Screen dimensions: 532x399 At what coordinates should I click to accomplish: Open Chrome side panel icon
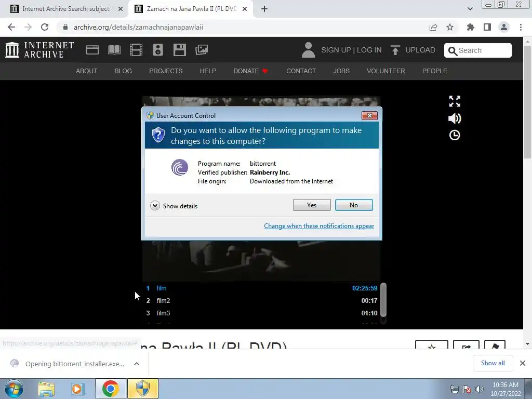coord(487,27)
